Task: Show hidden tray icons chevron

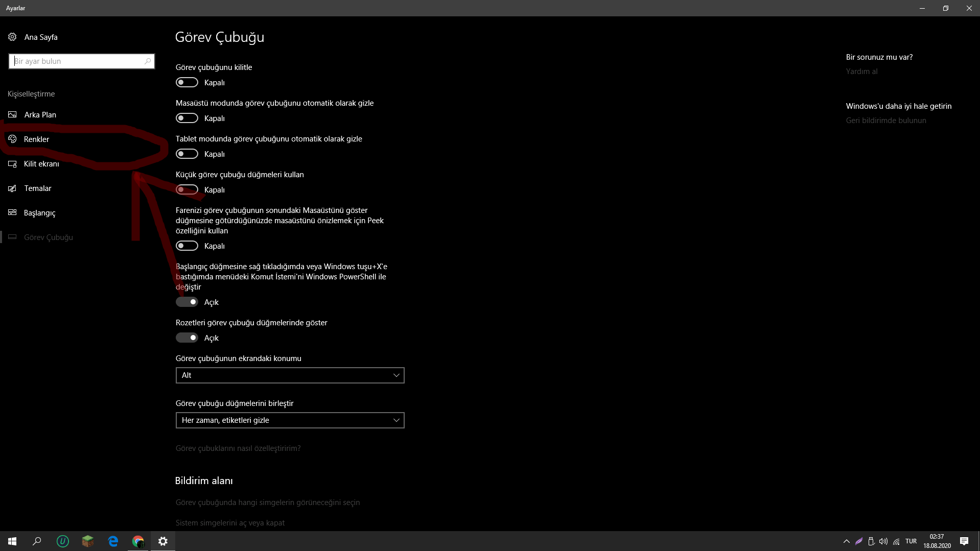Action: coord(846,541)
